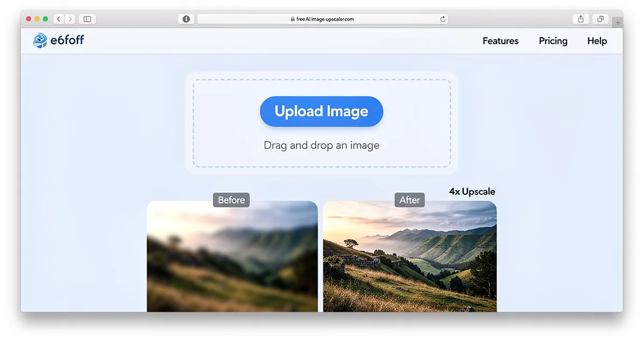Click the '4x Upscale' text

(472, 192)
